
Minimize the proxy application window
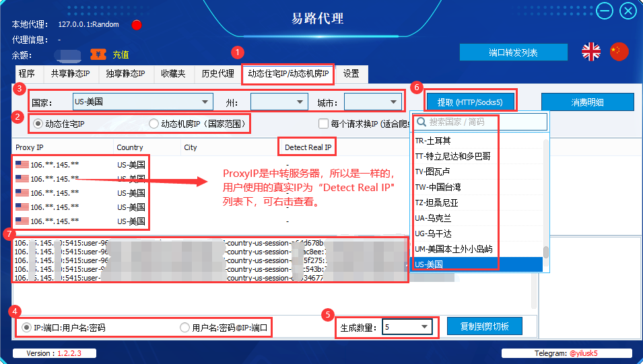[x=605, y=11]
